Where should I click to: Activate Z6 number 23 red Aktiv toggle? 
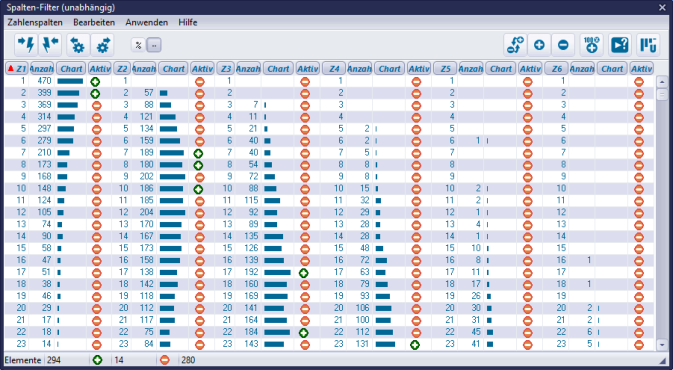pos(639,345)
